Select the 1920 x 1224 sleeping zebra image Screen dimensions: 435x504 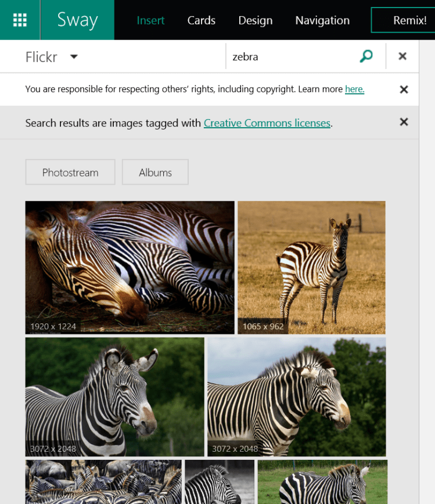click(x=130, y=268)
